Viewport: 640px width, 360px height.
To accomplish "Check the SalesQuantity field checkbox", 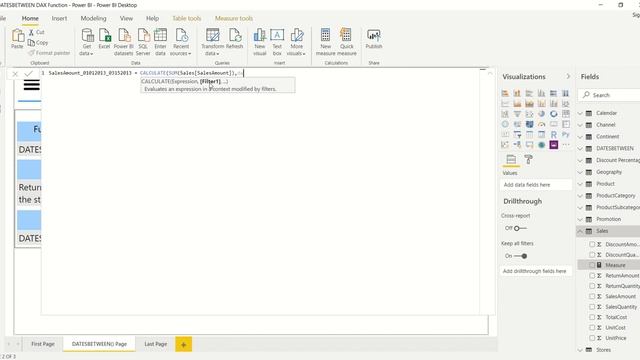I will pos(592,307).
